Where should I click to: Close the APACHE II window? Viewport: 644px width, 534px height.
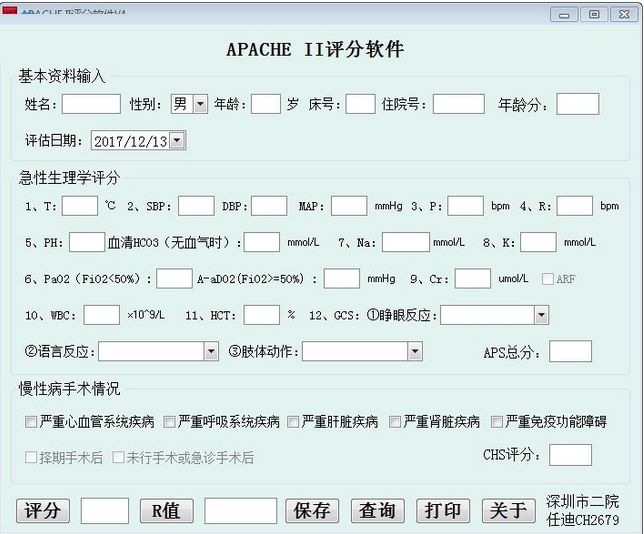(624, 15)
